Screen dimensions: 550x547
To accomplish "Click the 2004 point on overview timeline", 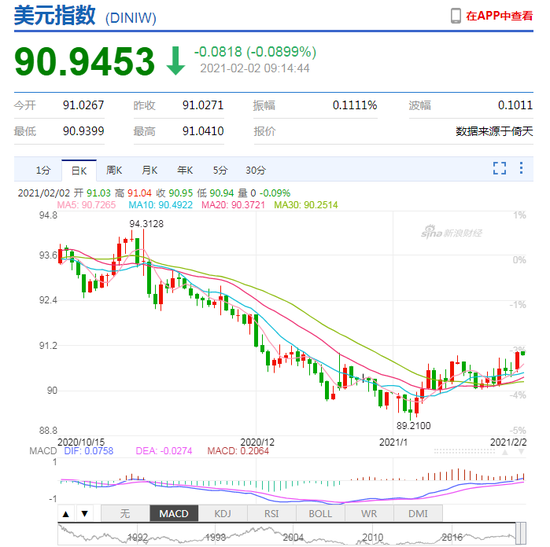I will tap(293, 538).
